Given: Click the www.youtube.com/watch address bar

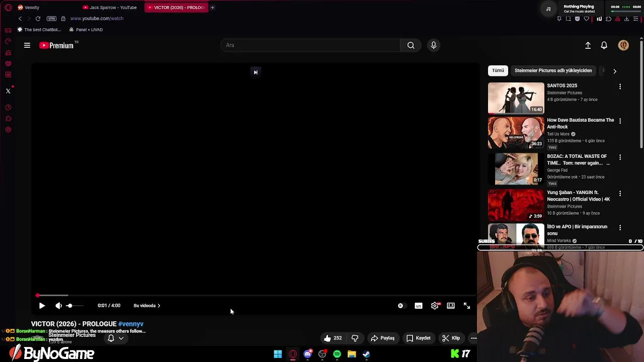Looking at the screenshot, I should (97, 19).
